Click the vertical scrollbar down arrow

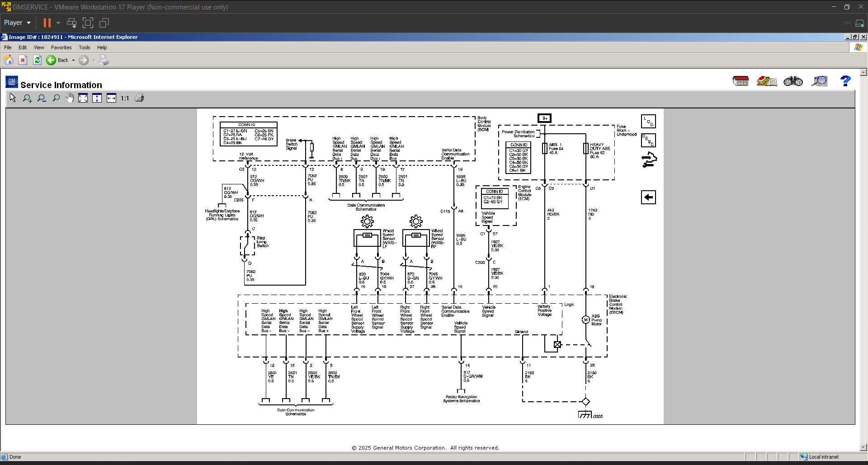pos(863,447)
